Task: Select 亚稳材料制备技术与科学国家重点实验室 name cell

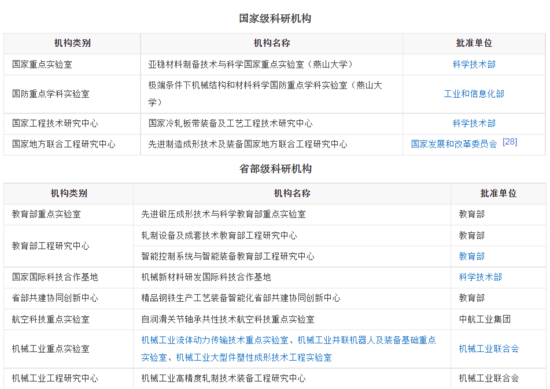Action: [272, 65]
